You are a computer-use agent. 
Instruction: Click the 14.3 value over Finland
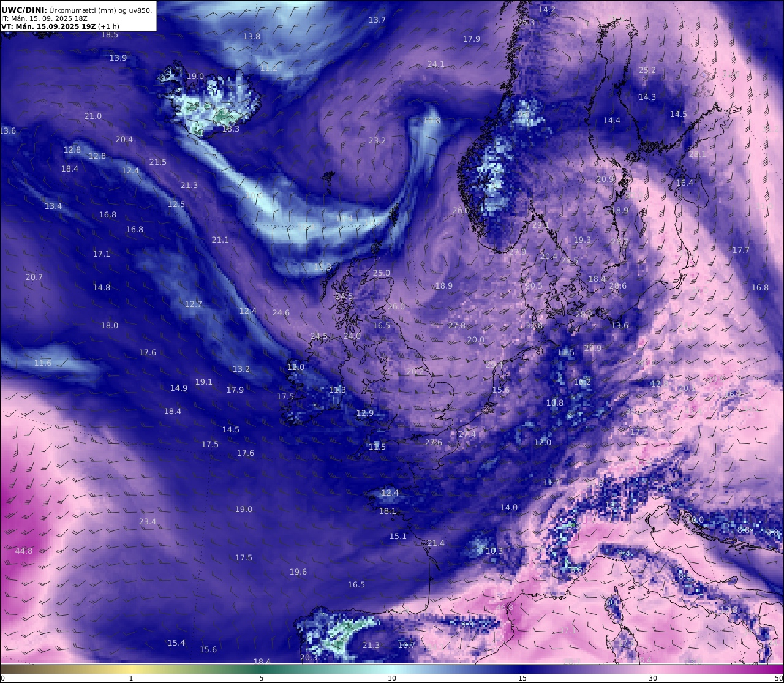tap(647, 97)
